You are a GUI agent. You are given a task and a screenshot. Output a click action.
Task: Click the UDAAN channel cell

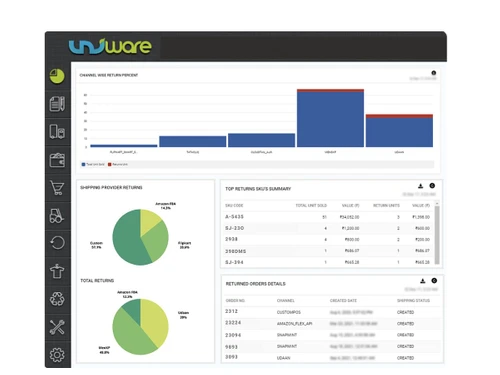(x=284, y=358)
